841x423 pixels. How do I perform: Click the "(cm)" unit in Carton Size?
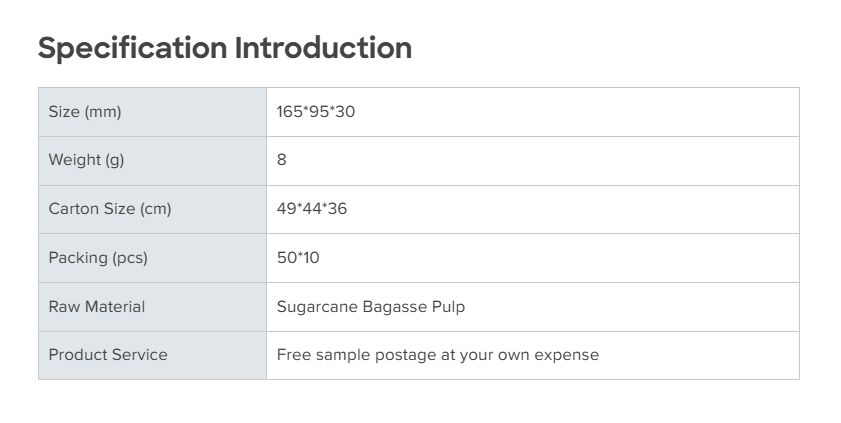(x=156, y=209)
